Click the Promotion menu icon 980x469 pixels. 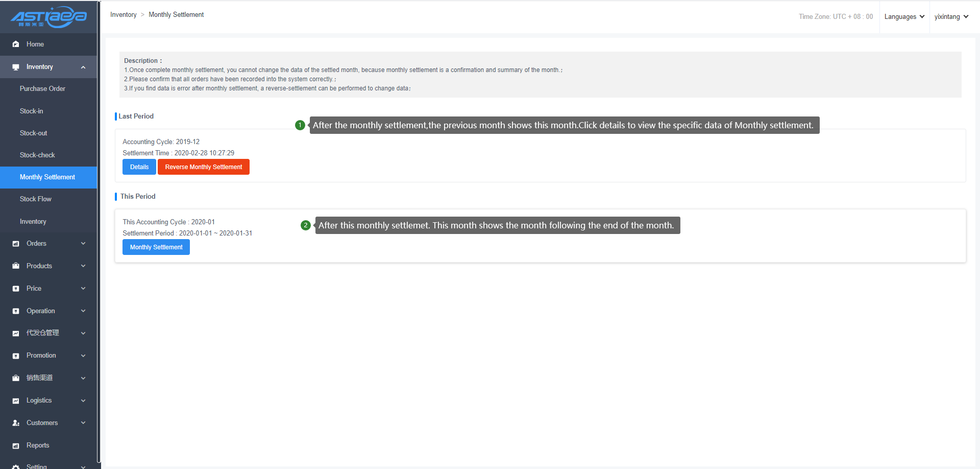tap(16, 356)
